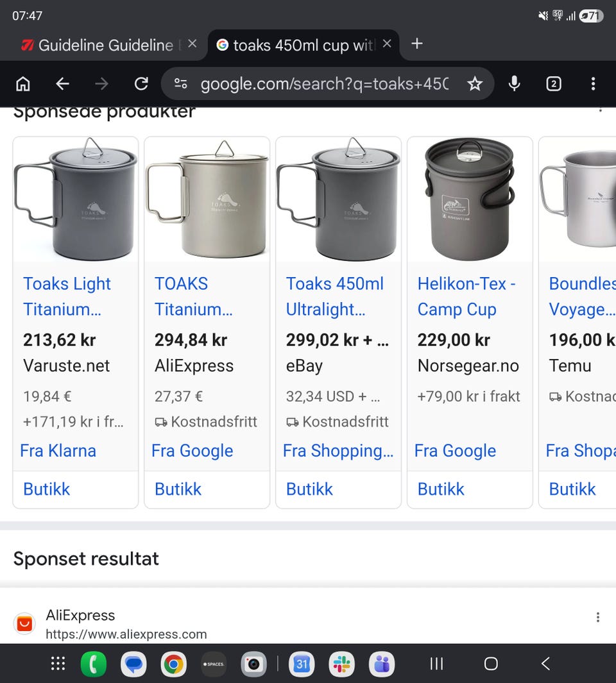Open Toaks 450ml Ultralight title link
Image resolution: width=616 pixels, height=683 pixels.
[x=335, y=297]
